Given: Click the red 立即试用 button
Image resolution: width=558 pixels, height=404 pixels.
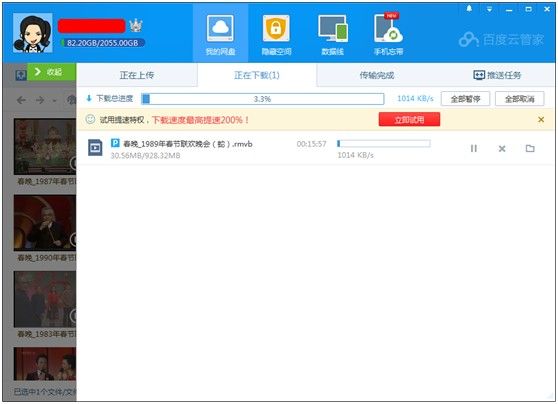Looking at the screenshot, I should (409, 120).
